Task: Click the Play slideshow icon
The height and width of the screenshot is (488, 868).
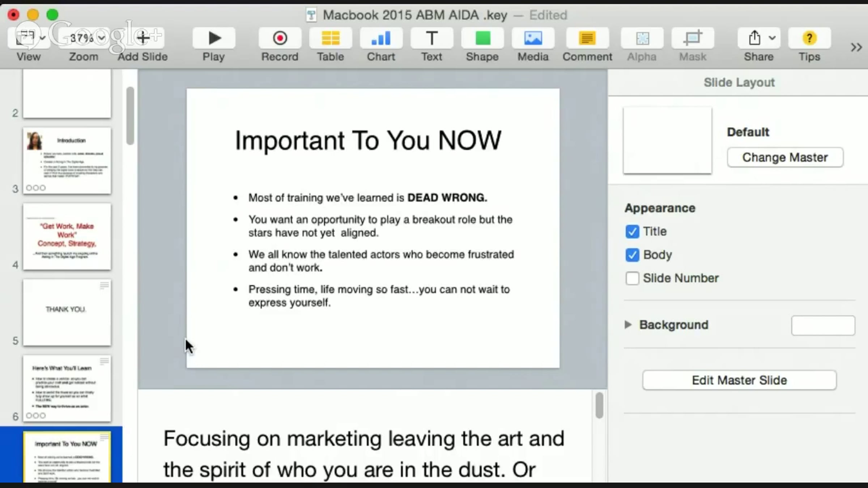Action: click(214, 38)
